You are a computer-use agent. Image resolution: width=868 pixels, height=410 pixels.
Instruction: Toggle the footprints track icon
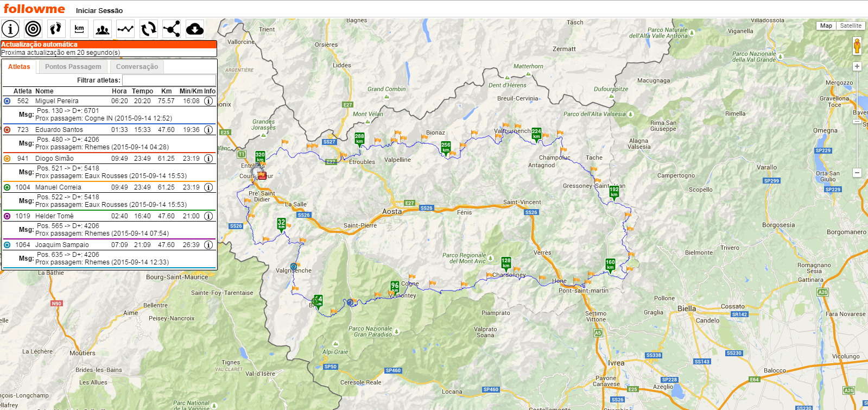coord(56,29)
